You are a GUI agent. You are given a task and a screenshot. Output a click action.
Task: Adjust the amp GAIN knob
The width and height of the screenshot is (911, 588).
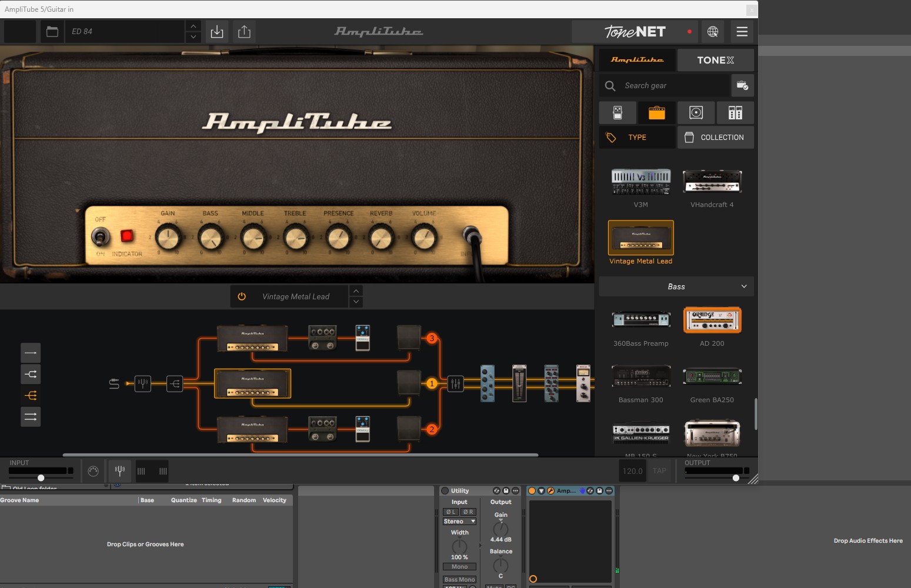168,238
